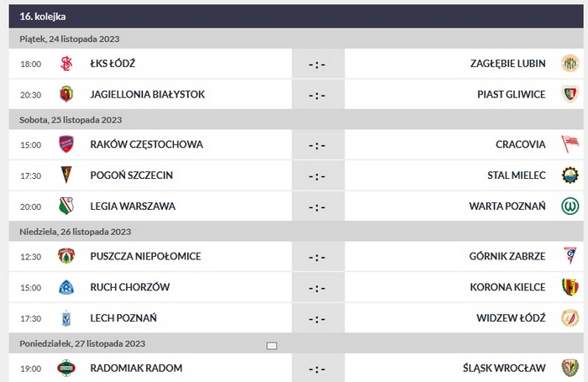Open the Widzew Łódź team link

pyautogui.click(x=511, y=318)
